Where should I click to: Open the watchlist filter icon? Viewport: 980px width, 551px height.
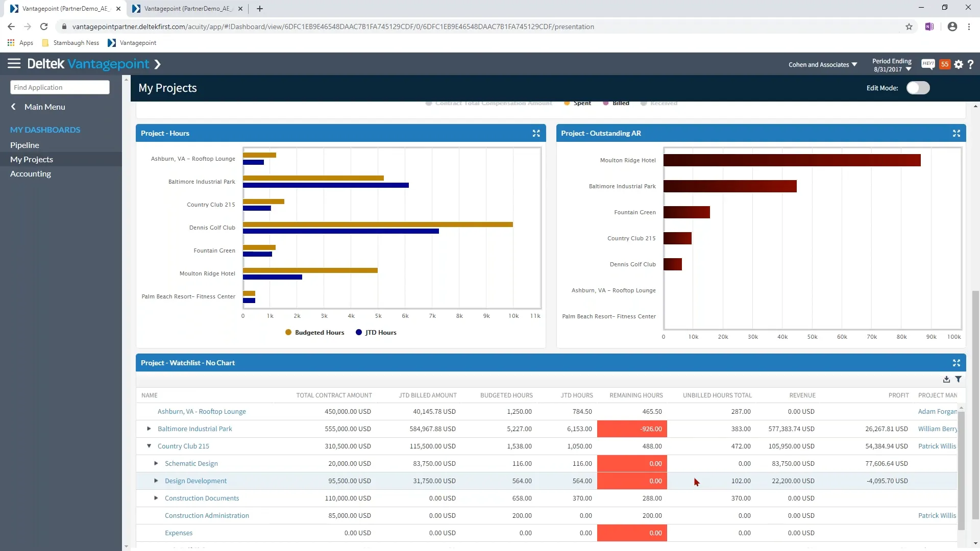959,379
